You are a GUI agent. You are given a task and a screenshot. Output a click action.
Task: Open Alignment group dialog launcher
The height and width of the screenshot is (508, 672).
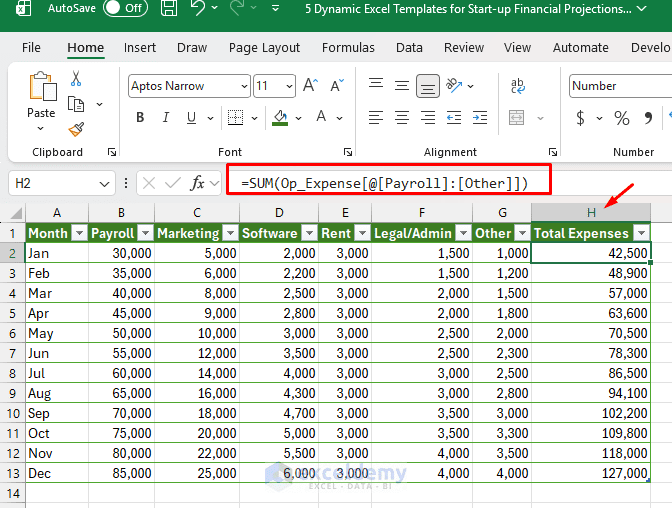553,152
